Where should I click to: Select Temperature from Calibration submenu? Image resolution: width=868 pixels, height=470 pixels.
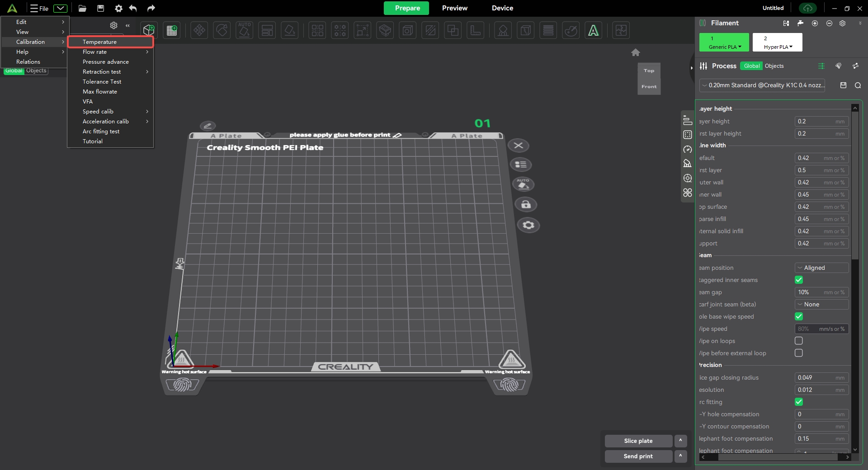(x=110, y=42)
